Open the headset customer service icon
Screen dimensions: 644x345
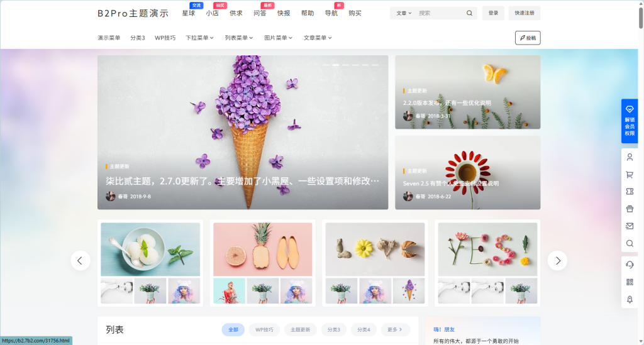coord(630,265)
